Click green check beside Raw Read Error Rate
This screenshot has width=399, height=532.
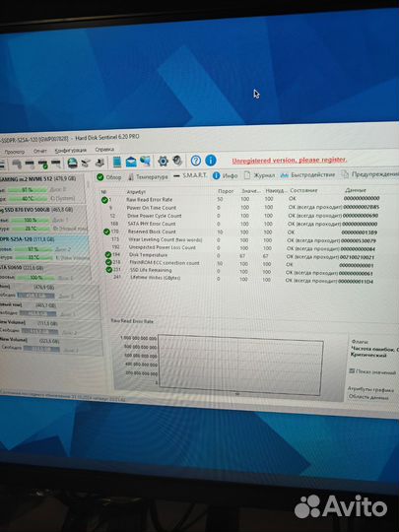point(104,200)
